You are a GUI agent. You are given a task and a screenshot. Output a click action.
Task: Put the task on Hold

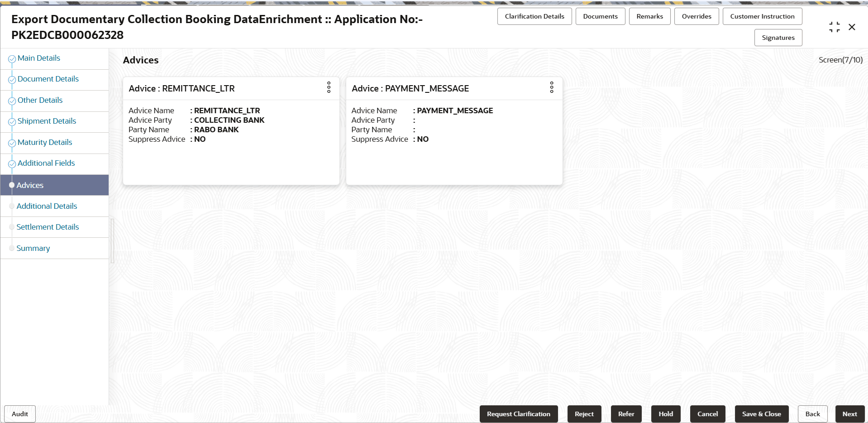point(666,414)
